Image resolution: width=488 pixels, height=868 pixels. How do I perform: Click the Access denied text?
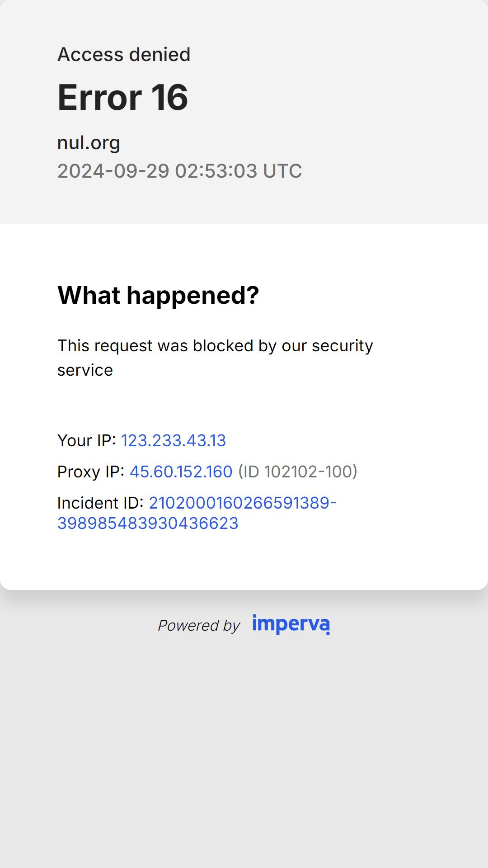pos(124,54)
